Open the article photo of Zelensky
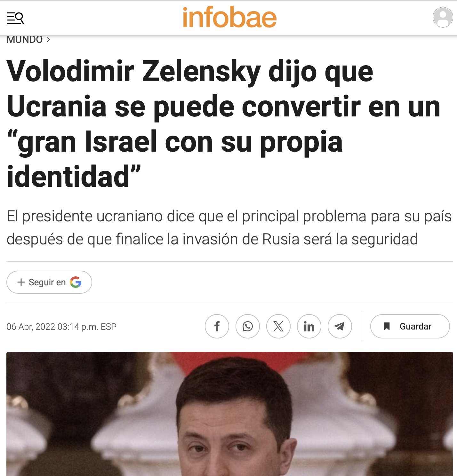This screenshot has height=476, width=457. (x=230, y=414)
